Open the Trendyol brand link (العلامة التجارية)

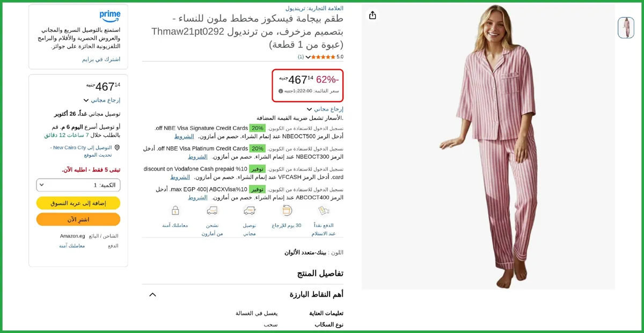coord(314,9)
